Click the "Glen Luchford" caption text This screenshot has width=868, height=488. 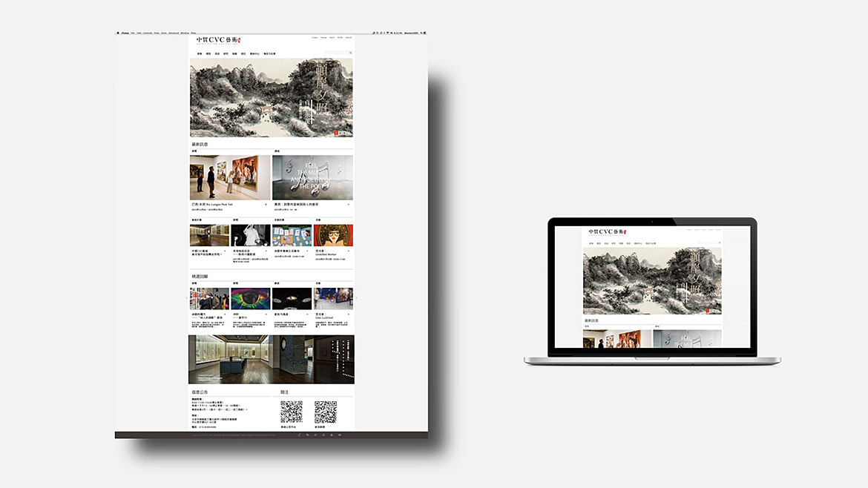324,317
